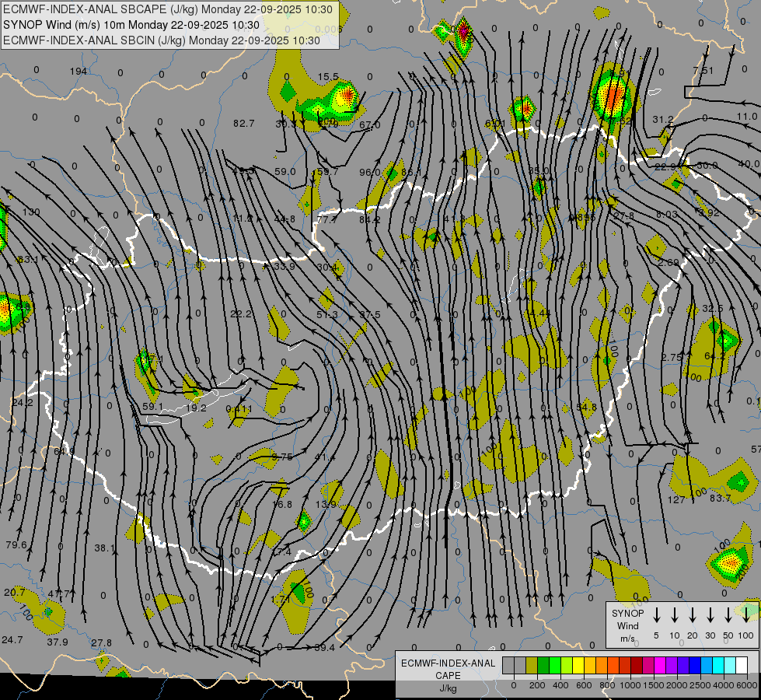The width and height of the screenshot is (761, 700).
Task: Click the 4000 tick label in the CAPE legend
Action: point(724,685)
